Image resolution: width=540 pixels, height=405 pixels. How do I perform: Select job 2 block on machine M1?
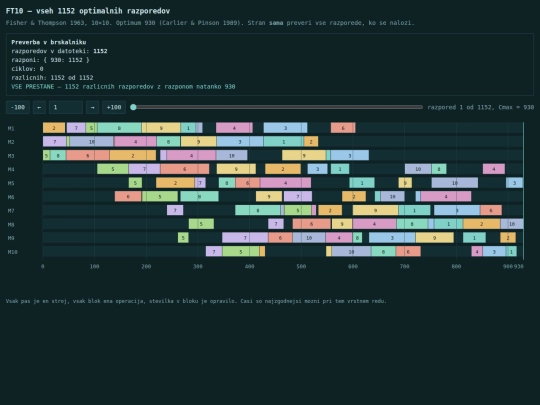pos(54,128)
